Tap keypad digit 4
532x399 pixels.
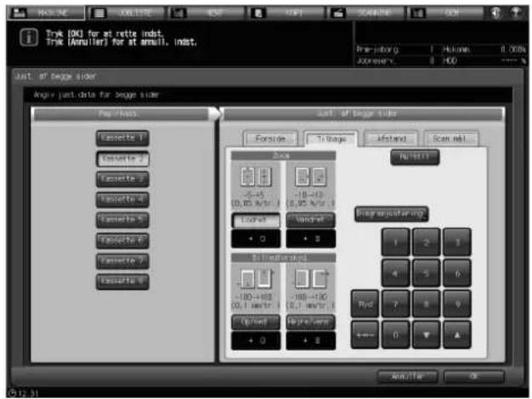tap(396, 273)
